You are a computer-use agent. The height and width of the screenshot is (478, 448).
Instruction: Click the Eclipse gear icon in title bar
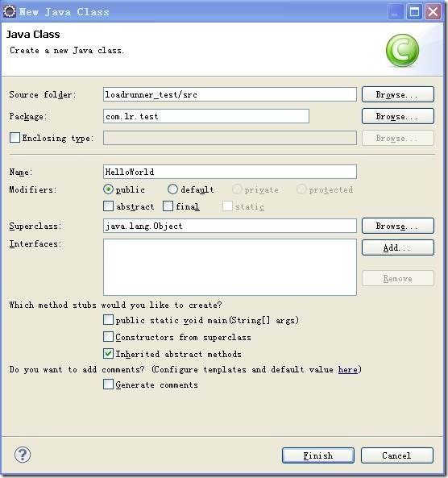point(9,11)
